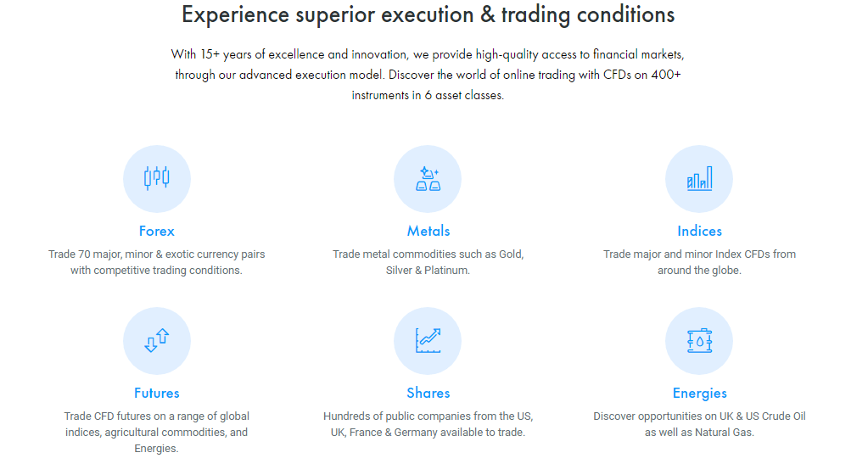Click the Forex candlestick icon

tap(157, 178)
